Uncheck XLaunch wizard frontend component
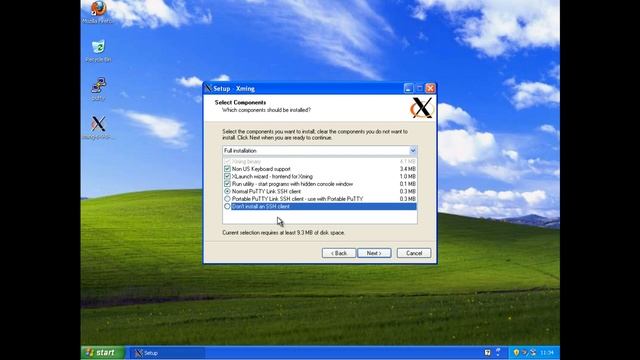 click(227, 176)
